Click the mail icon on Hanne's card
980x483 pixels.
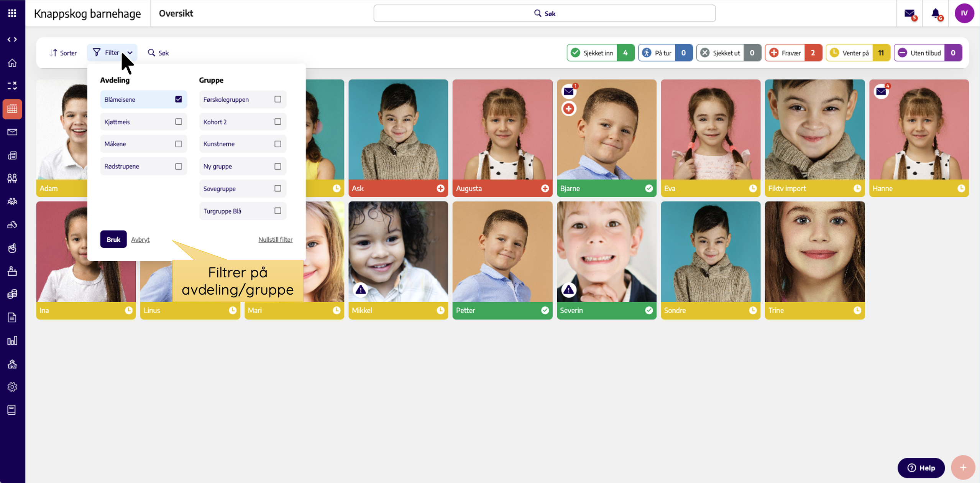pyautogui.click(x=881, y=91)
